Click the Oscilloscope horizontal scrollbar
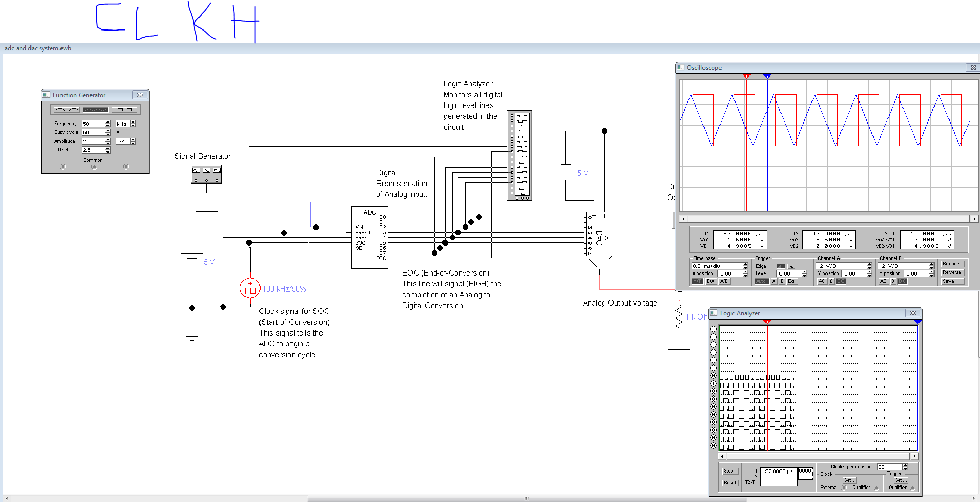The width and height of the screenshot is (980, 502). pyautogui.click(x=829, y=219)
